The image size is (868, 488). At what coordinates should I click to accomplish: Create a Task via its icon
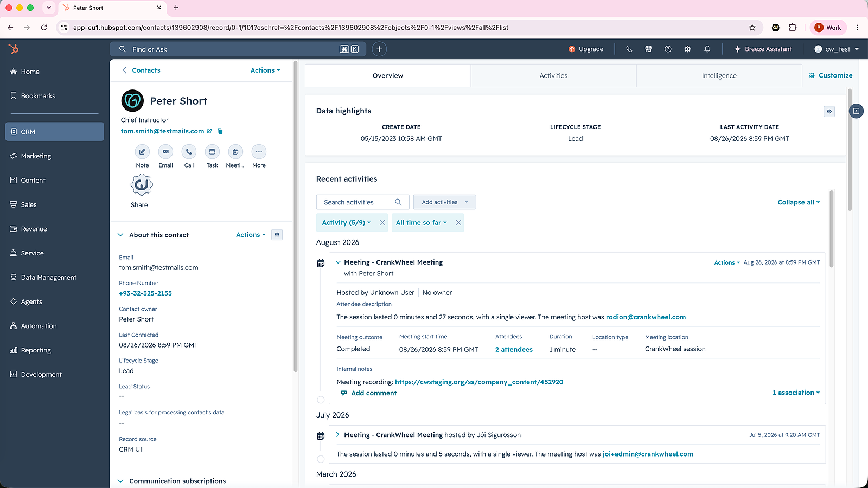212,152
